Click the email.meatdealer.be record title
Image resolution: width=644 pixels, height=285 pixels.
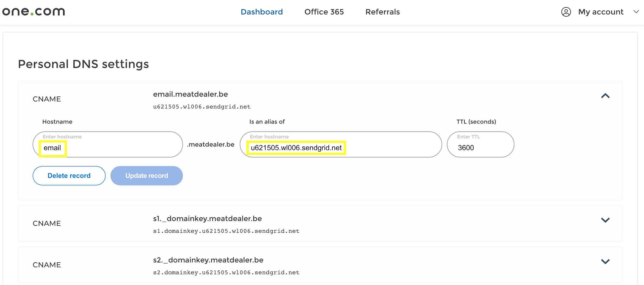pyautogui.click(x=190, y=94)
